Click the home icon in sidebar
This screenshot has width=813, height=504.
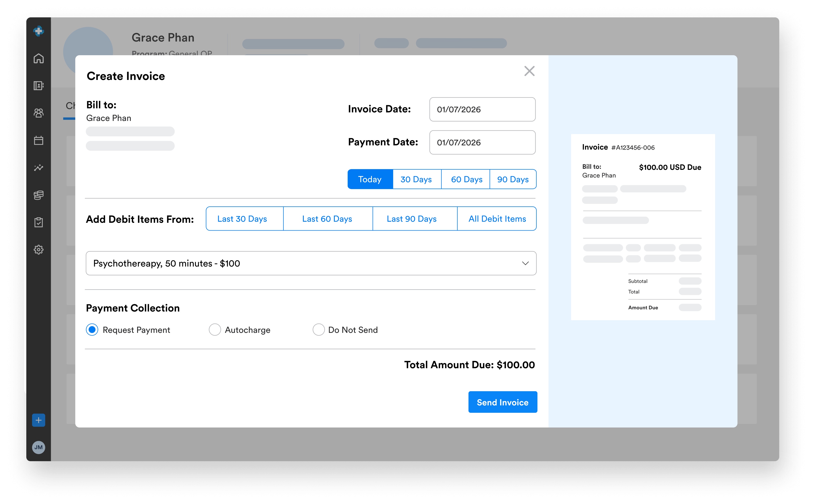pos(39,58)
